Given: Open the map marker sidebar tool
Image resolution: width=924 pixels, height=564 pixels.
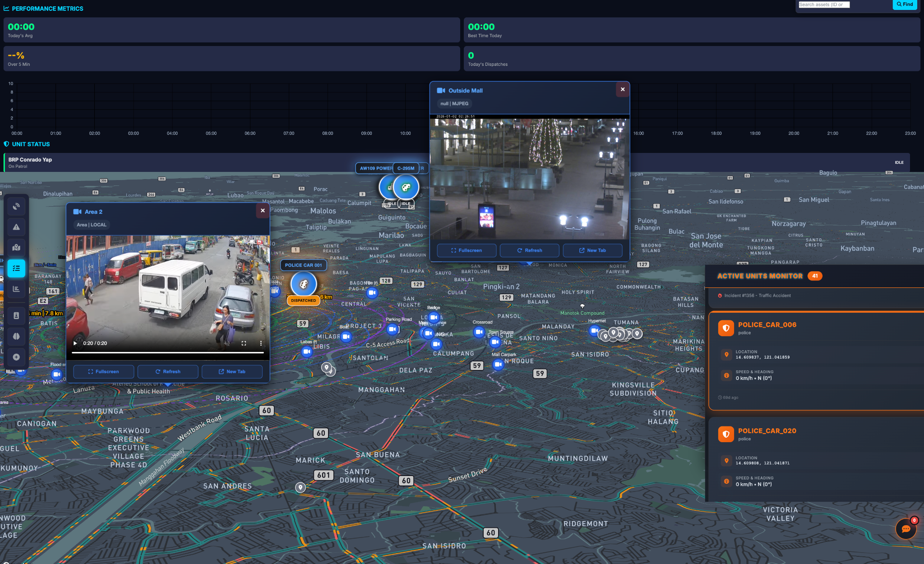Looking at the screenshot, I should click(x=16, y=247).
